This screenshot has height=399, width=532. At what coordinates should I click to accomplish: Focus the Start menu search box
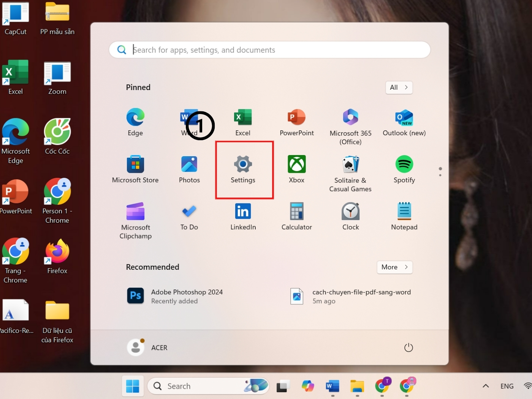270,50
